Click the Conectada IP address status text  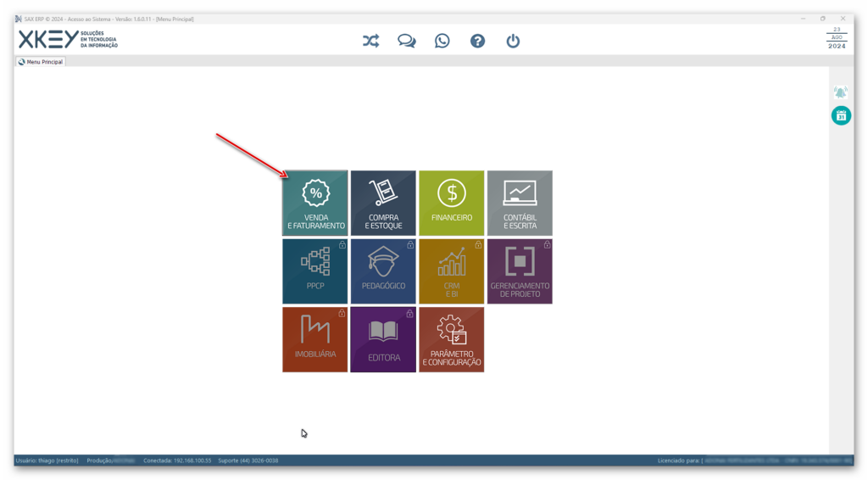coord(177,460)
